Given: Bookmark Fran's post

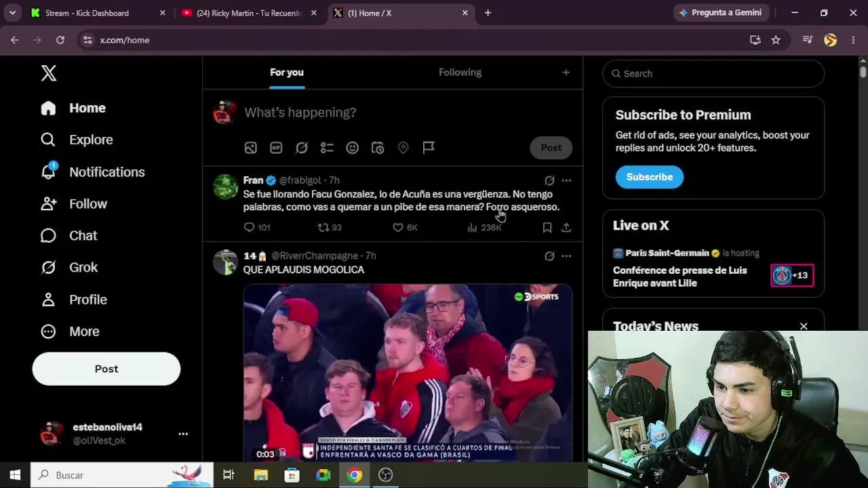Looking at the screenshot, I should click(547, 228).
